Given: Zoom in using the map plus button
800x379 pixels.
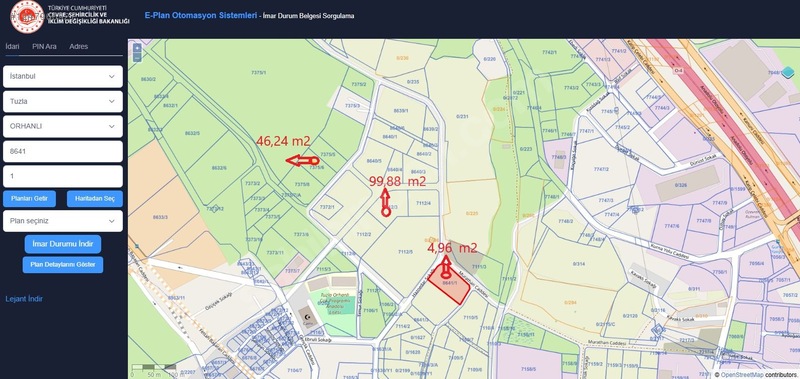Looking at the screenshot, I should pos(137,49).
